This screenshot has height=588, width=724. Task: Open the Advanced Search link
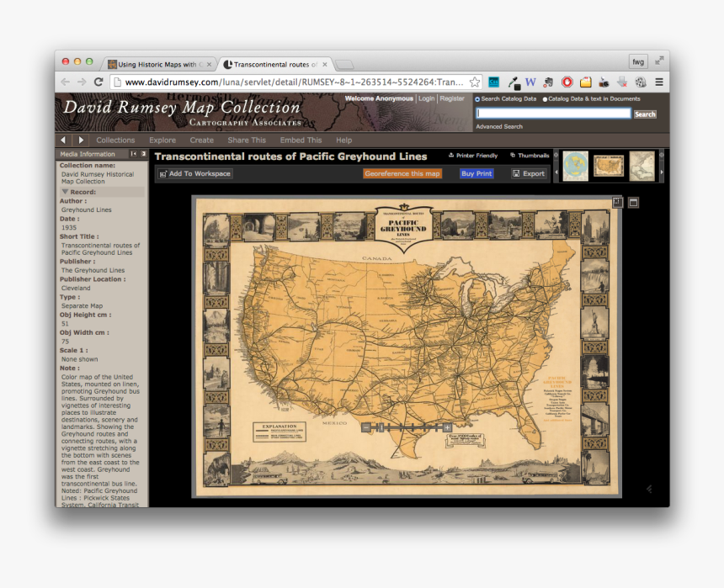pos(499,126)
